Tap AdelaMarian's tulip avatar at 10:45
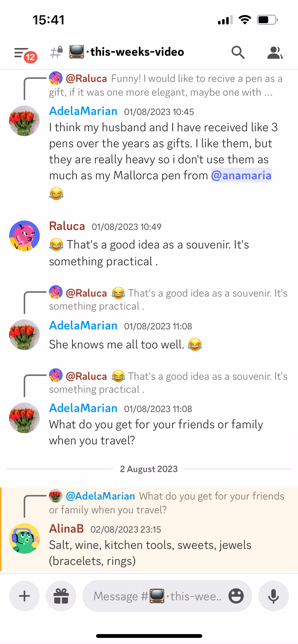The width and height of the screenshot is (298, 644). pyautogui.click(x=24, y=121)
